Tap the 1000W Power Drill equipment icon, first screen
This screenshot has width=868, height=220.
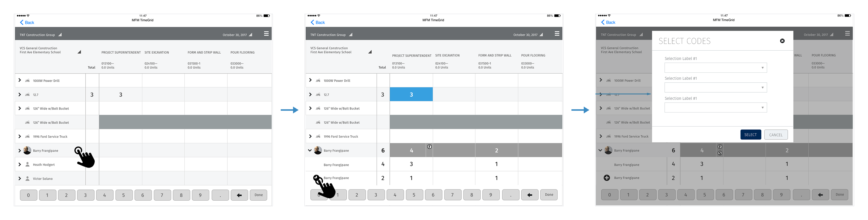27,81
